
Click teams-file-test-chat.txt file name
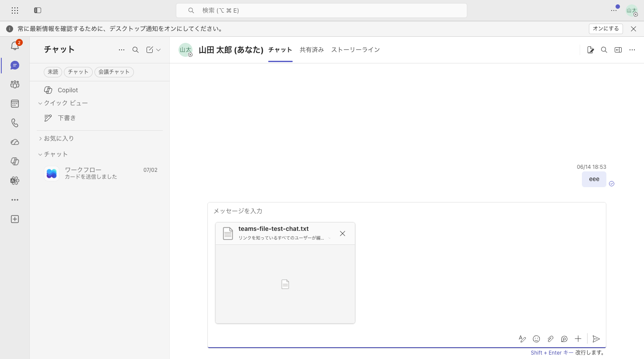(273, 229)
